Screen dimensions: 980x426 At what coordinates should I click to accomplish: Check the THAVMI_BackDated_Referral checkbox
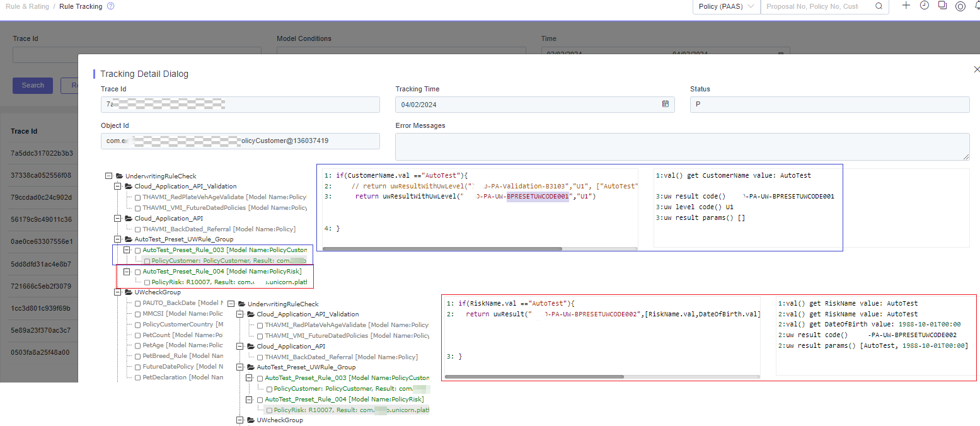pos(137,229)
